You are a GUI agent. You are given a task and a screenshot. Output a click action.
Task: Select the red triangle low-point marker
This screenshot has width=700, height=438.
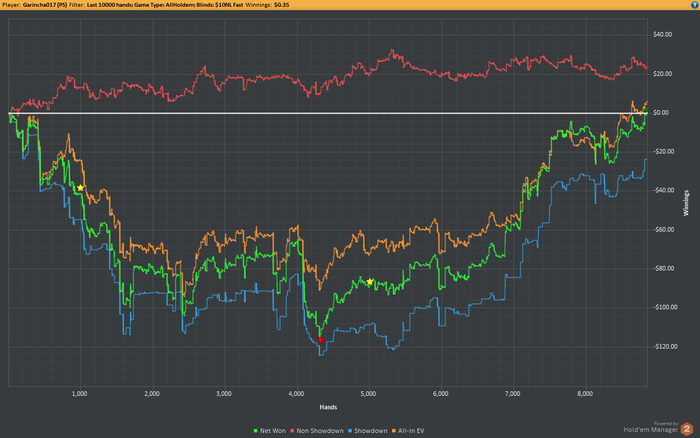coord(321,341)
